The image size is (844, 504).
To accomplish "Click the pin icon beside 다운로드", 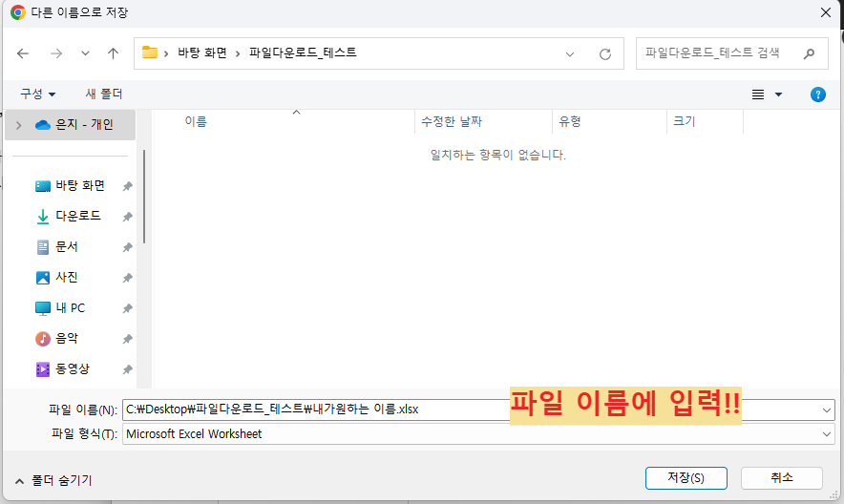I will [x=127, y=217].
